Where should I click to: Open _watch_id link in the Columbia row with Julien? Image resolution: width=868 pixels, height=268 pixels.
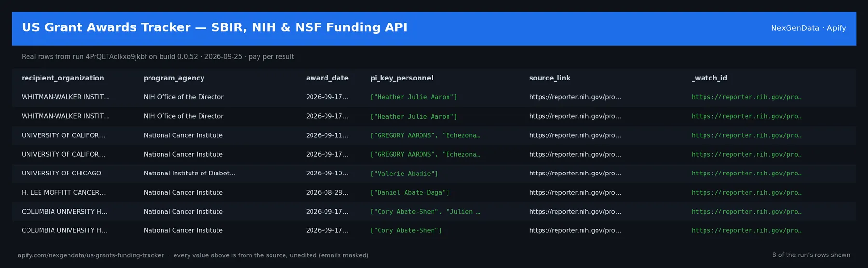(746, 212)
